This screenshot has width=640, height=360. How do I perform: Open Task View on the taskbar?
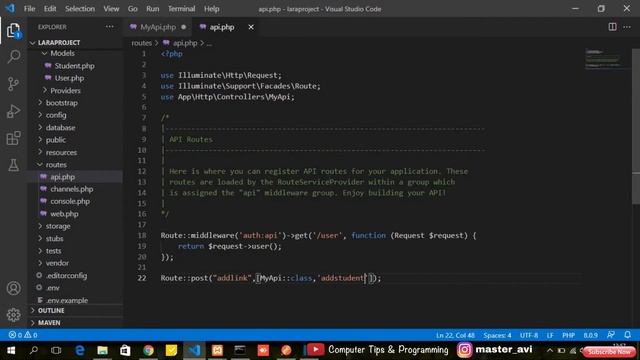pyautogui.click(x=56, y=350)
